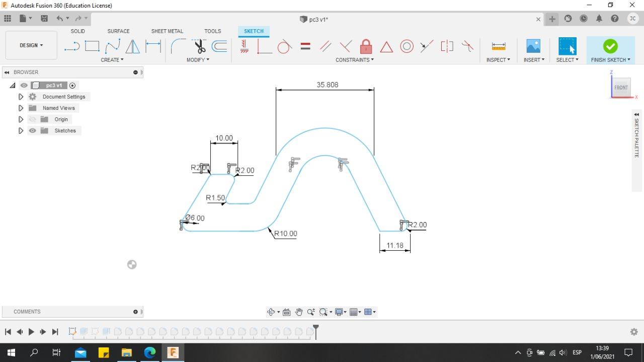The image size is (644, 362).
Task: Switch to the SOLID tab
Action: (78, 31)
